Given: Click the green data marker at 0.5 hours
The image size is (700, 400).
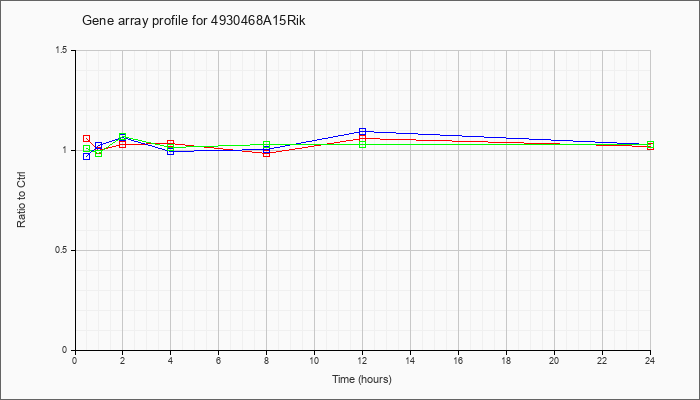Looking at the screenshot, I should coord(87,148).
